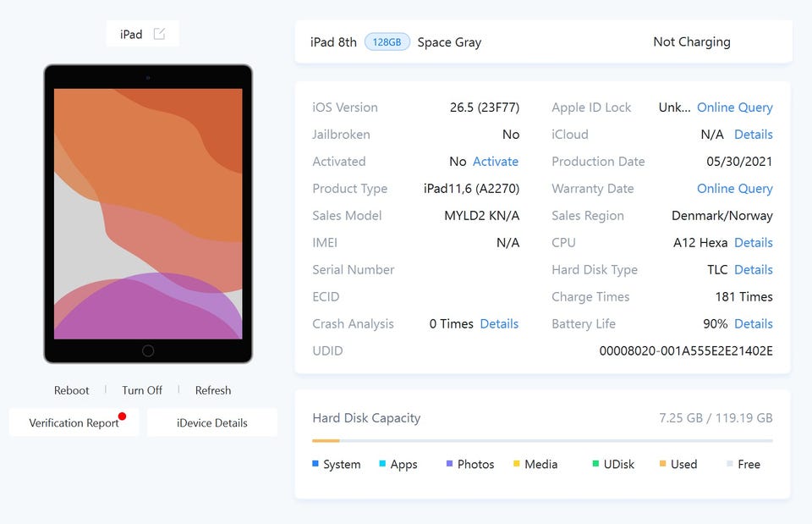The height and width of the screenshot is (524, 812).
Task: View Crash Analysis Details
Action: 499,324
